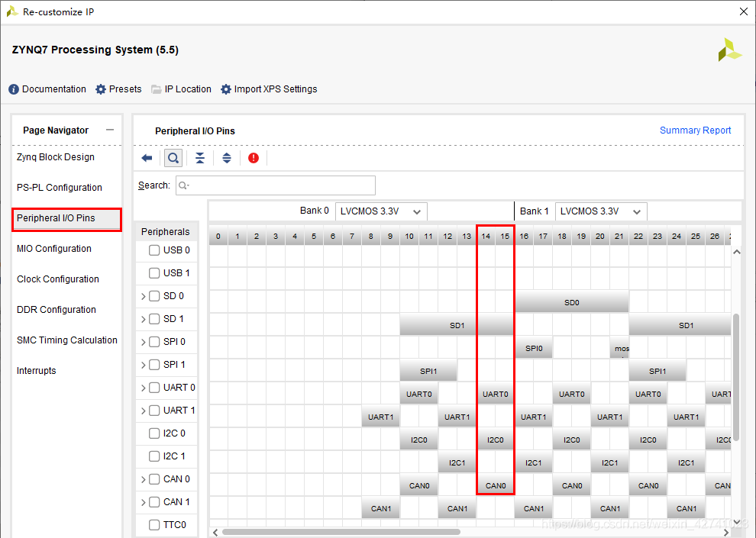Enable the USB 0 checkbox

pyautogui.click(x=154, y=250)
